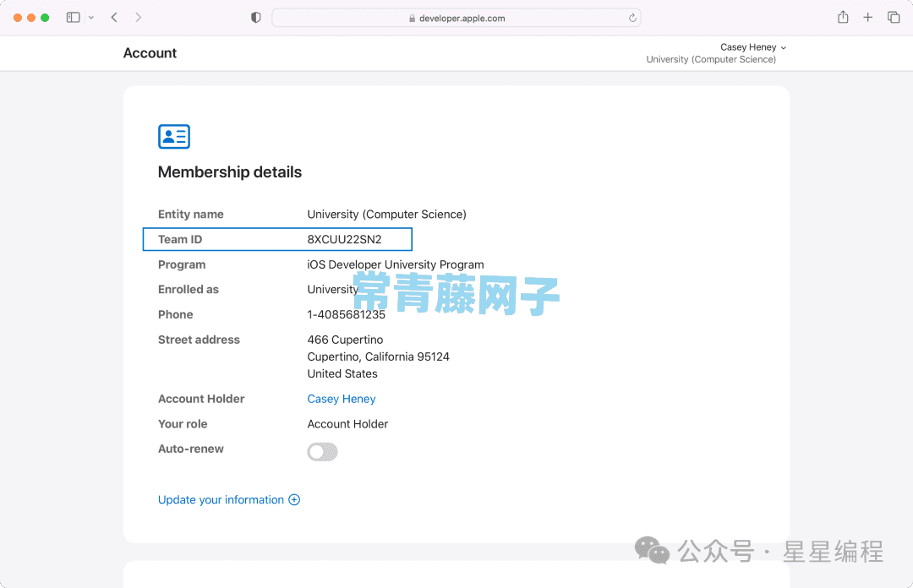Click the Cupertino, California 95124 line
Image resolution: width=913 pixels, height=588 pixels.
click(379, 357)
